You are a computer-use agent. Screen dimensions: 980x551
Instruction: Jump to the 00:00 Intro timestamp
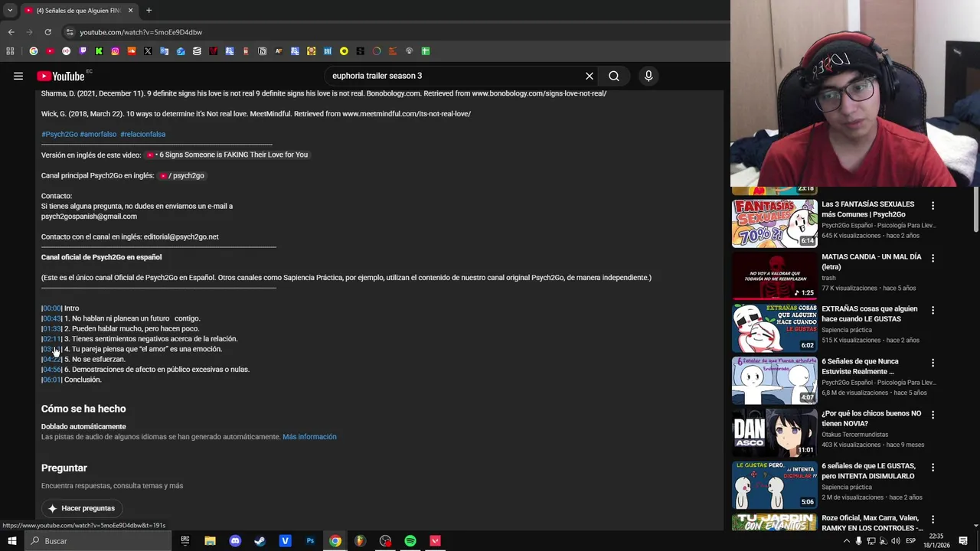pyautogui.click(x=51, y=308)
